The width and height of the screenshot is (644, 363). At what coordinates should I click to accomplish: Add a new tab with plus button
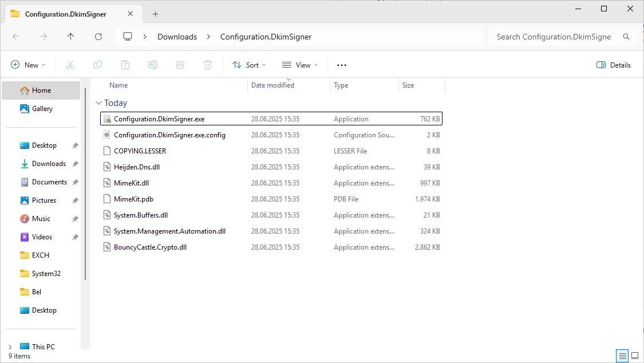click(155, 14)
